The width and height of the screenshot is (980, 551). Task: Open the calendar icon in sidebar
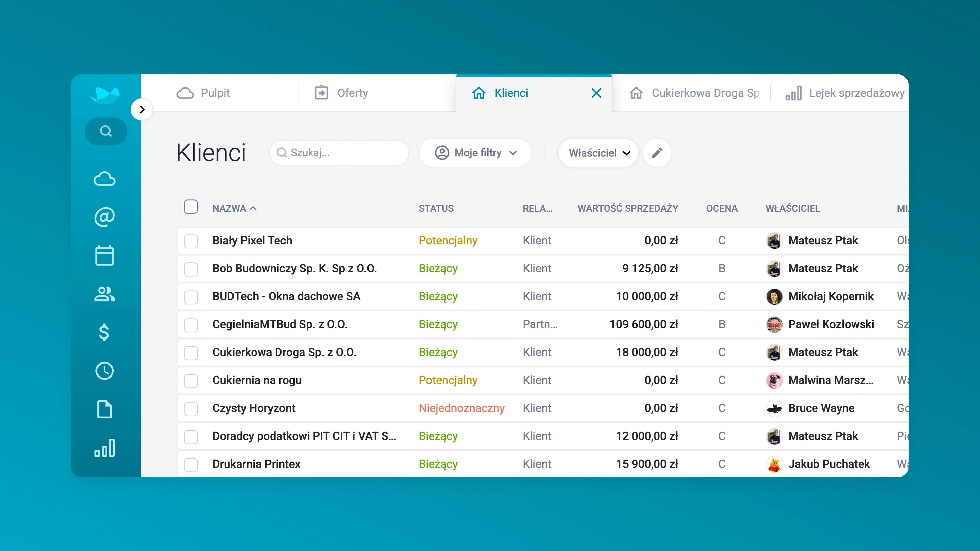105,256
